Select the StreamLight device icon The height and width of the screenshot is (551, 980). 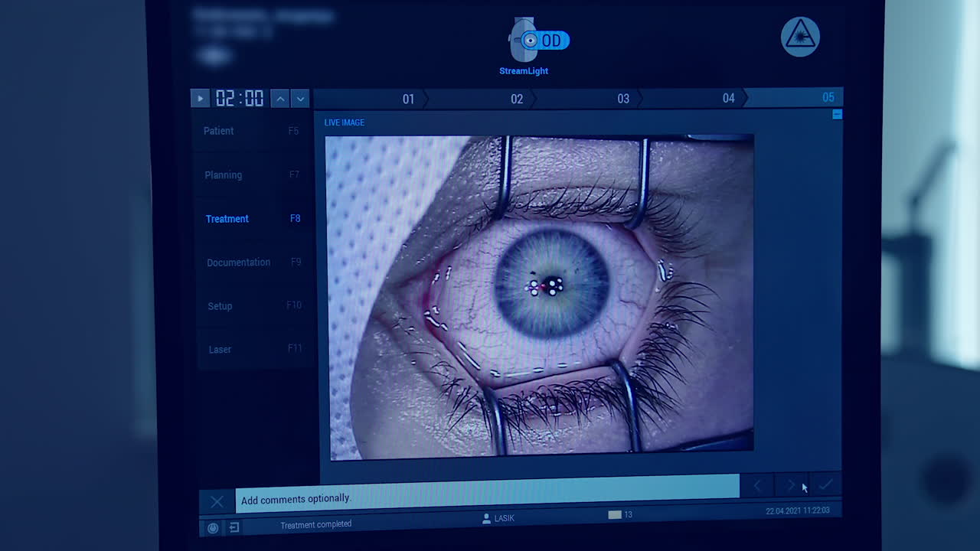pos(524,42)
